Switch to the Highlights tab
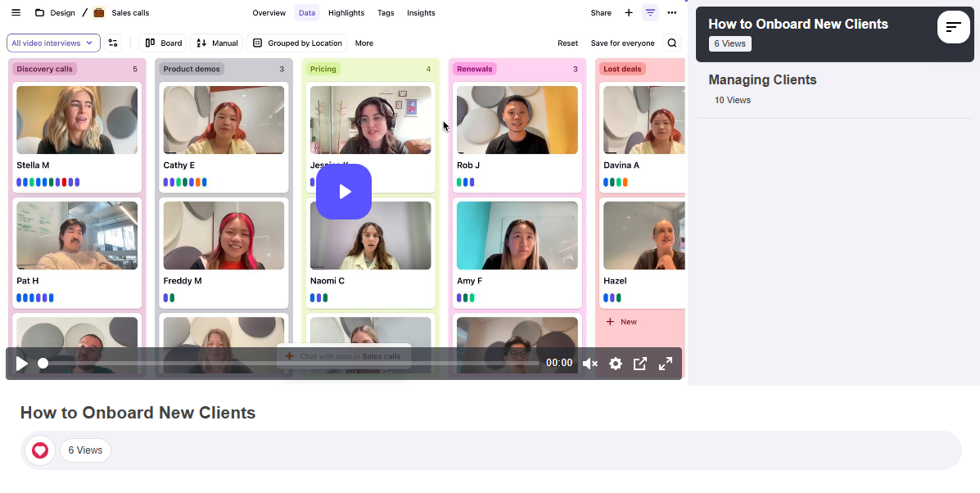 coord(346,13)
